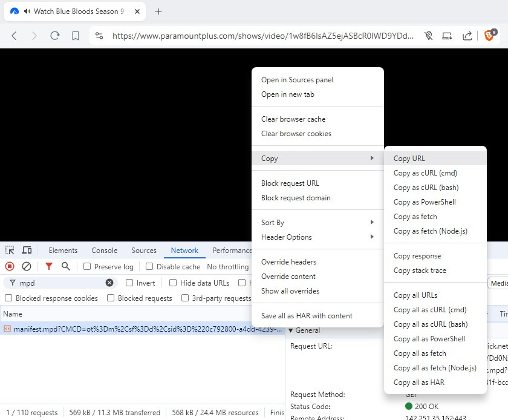
Task: Clear the network log
Action: pos(27,266)
